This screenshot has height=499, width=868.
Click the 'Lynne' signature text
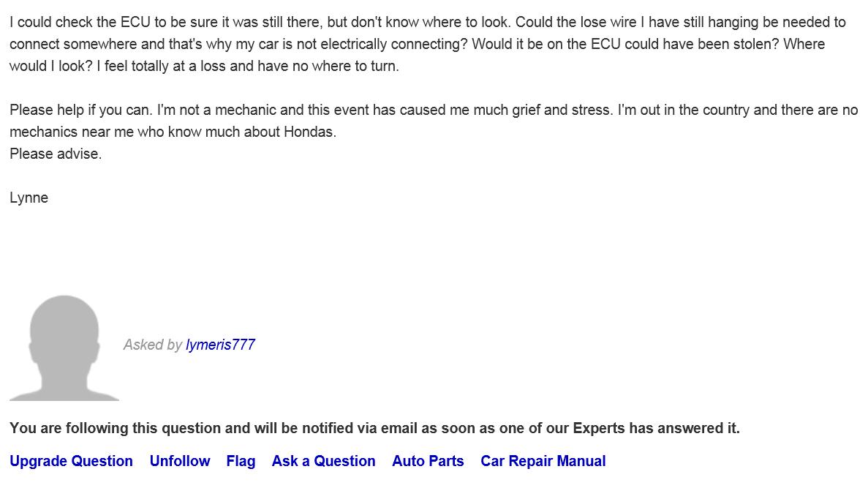(x=29, y=198)
